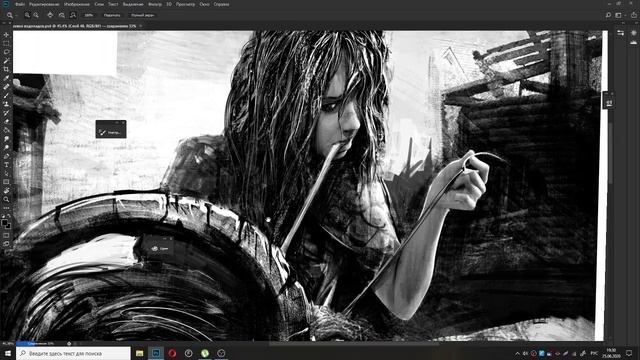
Task: Open collapsed panel icon beside vertical scrollbar
Action: click(609, 103)
